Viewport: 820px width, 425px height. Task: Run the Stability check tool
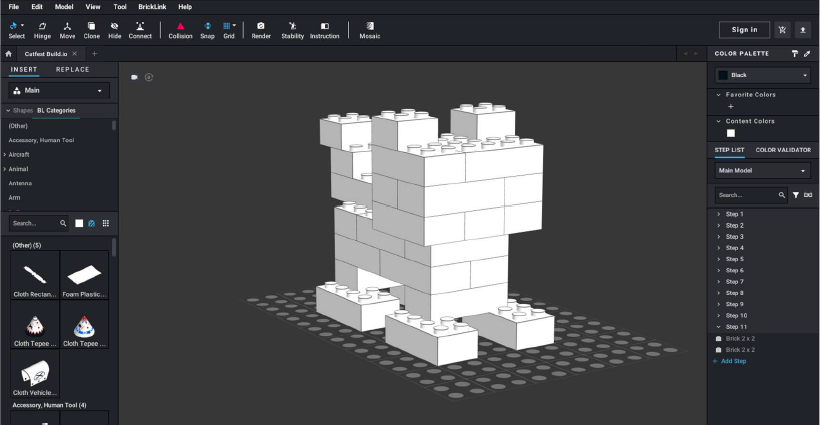[292, 29]
